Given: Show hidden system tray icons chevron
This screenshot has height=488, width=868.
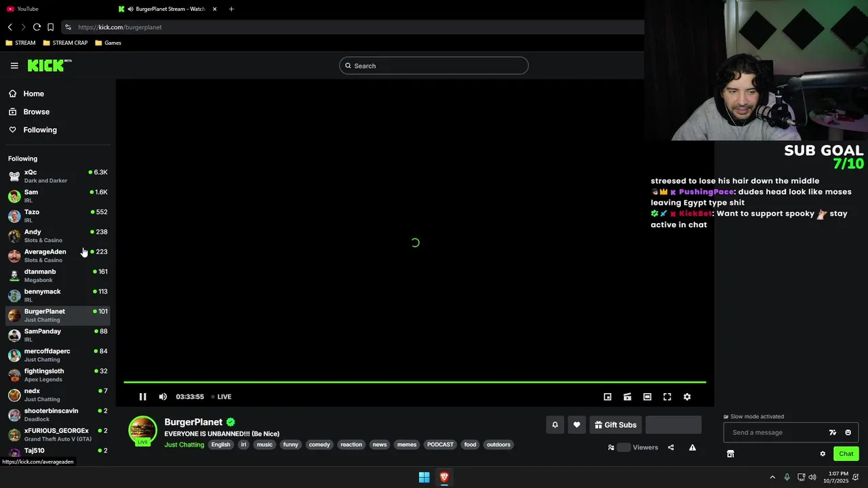Looking at the screenshot, I should point(772,477).
